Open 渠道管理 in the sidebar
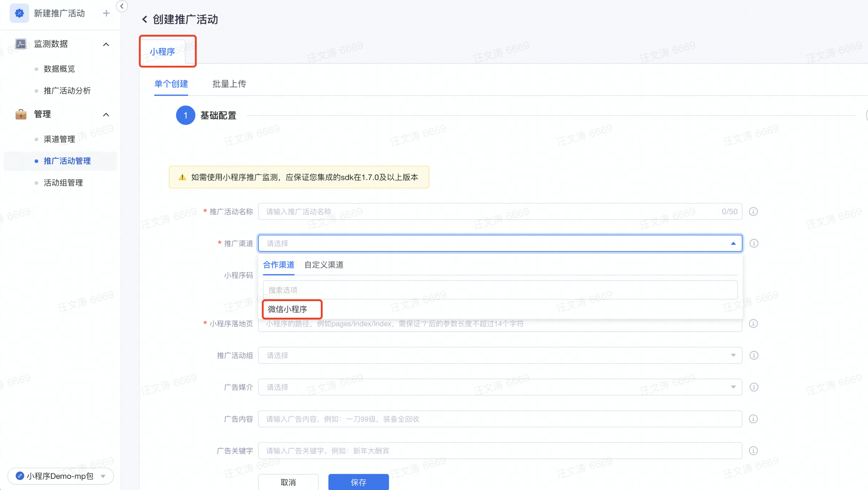This screenshot has width=868, height=490. [59, 139]
